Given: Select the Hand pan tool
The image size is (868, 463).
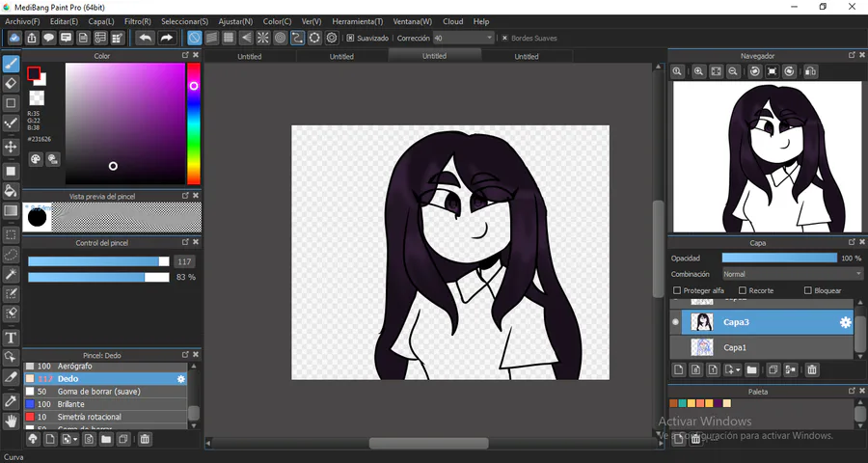Looking at the screenshot, I should coord(11,421).
